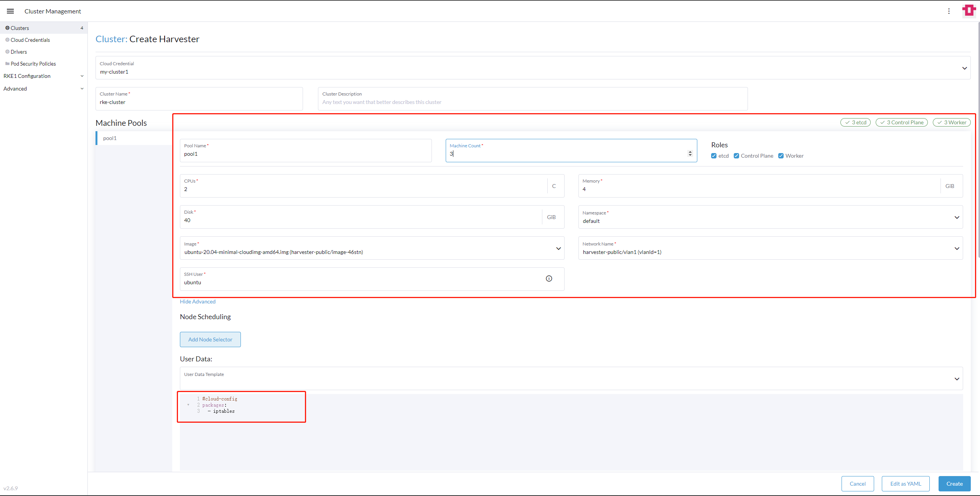The image size is (980, 496).
Task: Open the Network Name dropdown
Action: (x=771, y=248)
